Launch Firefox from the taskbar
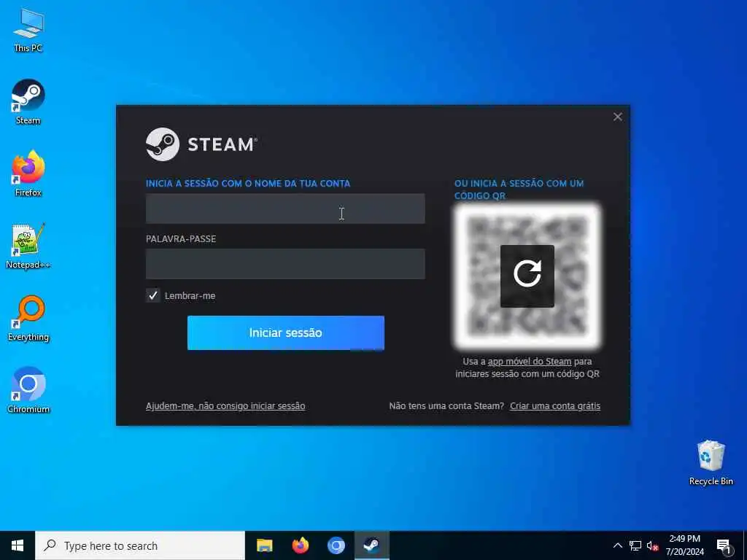The height and width of the screenshot is (560, 747). tap(300, 545)
